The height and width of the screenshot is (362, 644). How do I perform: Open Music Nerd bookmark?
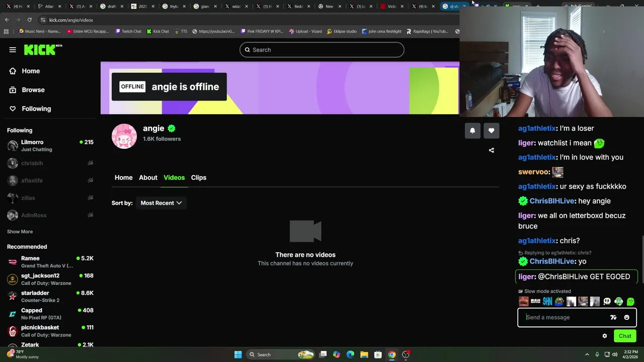40,31
